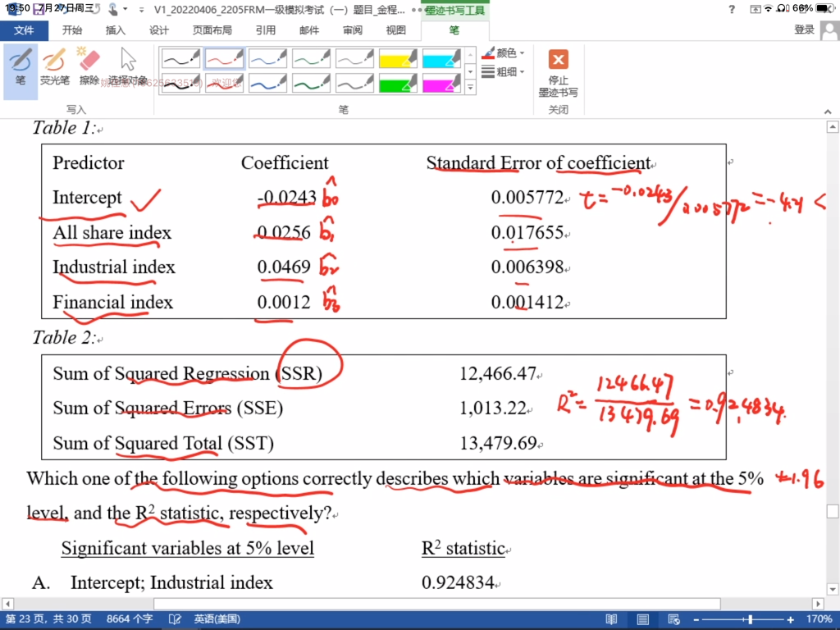This screenshot has height=630, width=840.
Task: Switch to Read Mode view
Action: (x=611, y=619)
